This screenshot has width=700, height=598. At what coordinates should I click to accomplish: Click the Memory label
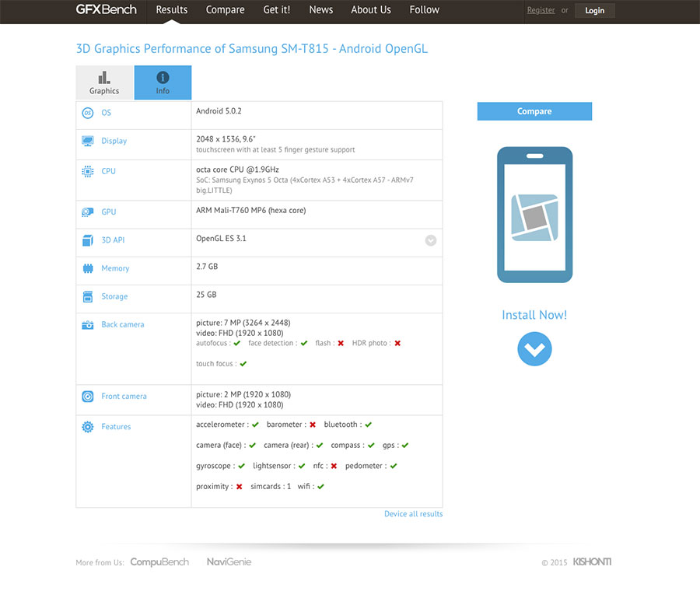(x=115, y=268)
